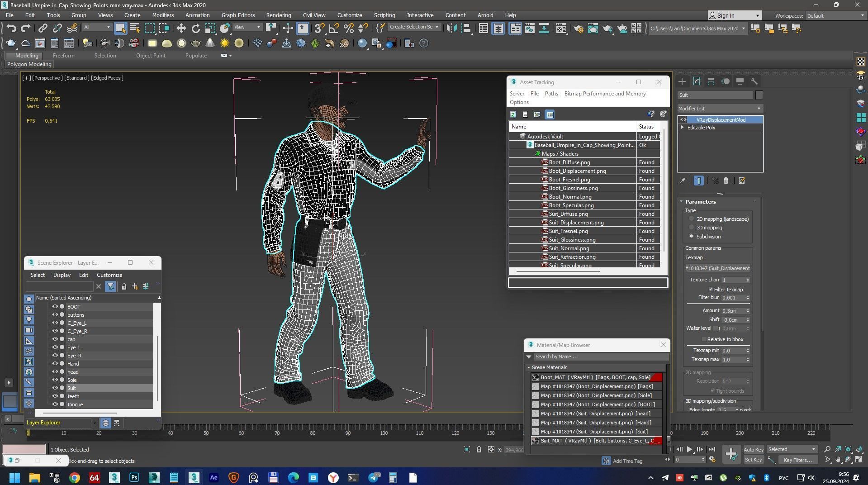The image size is (868, 485).
Task: Select 2D mapping (landscape) radio button
Action: click(x=691, y=219)
